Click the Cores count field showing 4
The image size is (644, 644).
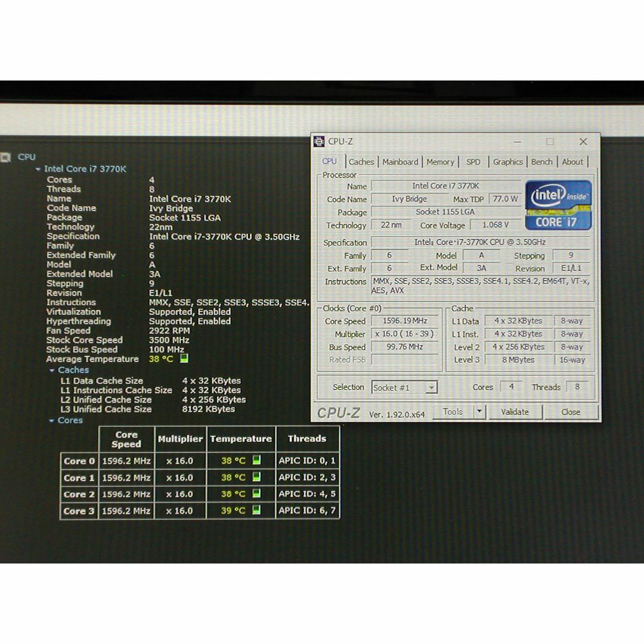pyautogui.click(x=512, y=386)
